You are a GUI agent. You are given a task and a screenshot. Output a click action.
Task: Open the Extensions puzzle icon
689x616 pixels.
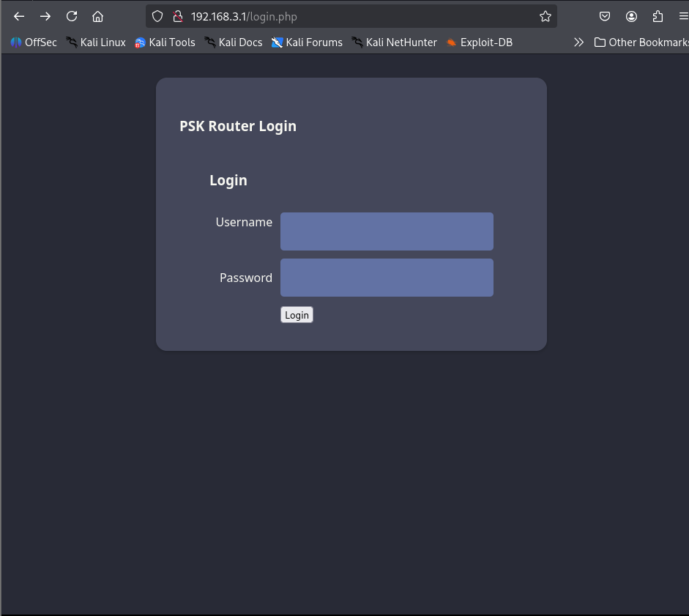coord(658,16)
